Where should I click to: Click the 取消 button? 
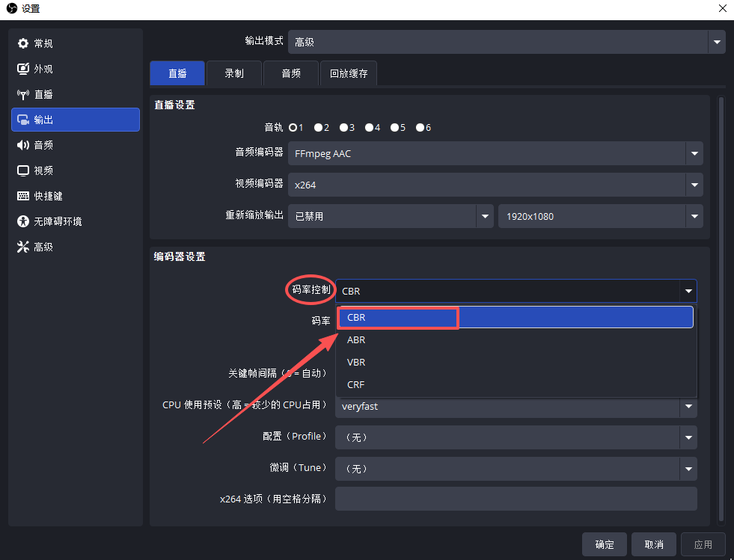[x=653, y=544]
